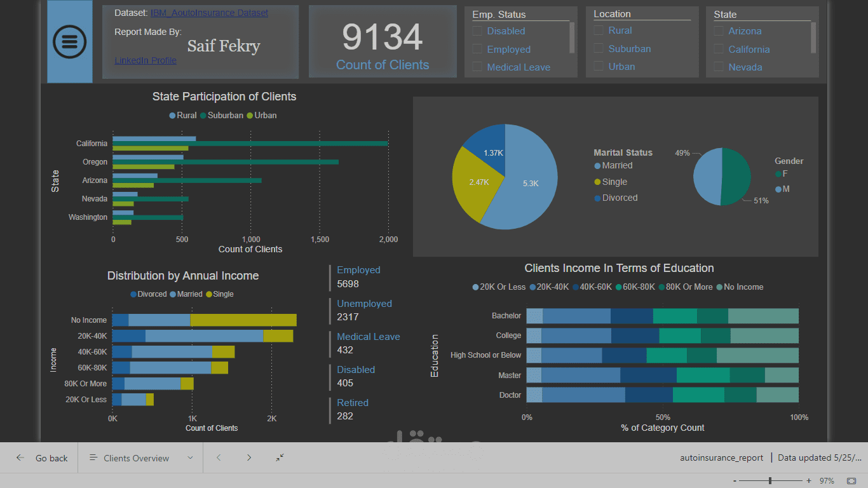Click the California Suburban bar
868x488 pixels.
click(250, 144)
